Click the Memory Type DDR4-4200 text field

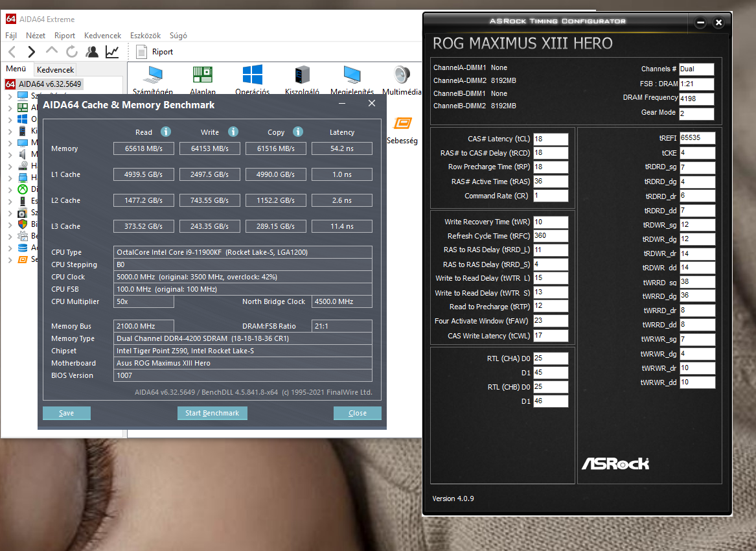[x=242, y=339]
